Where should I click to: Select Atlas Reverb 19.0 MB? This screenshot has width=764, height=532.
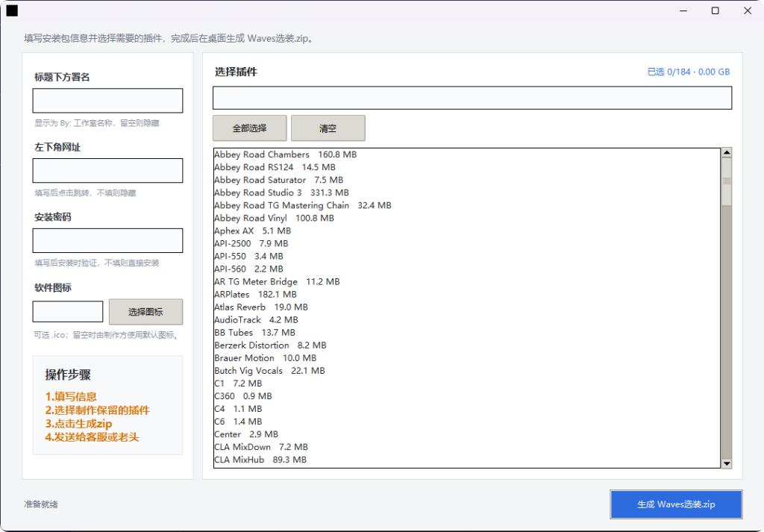click(467, 307)
